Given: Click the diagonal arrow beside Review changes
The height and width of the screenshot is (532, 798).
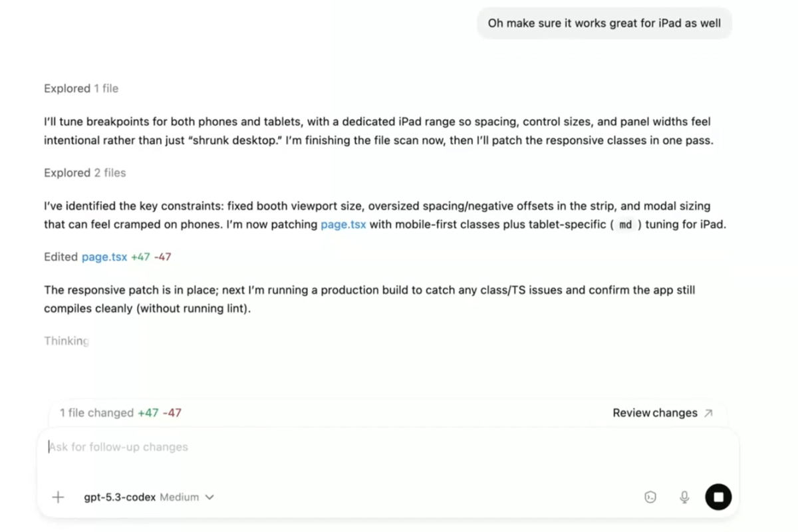Looking at the screenshot, I should 708,412.
